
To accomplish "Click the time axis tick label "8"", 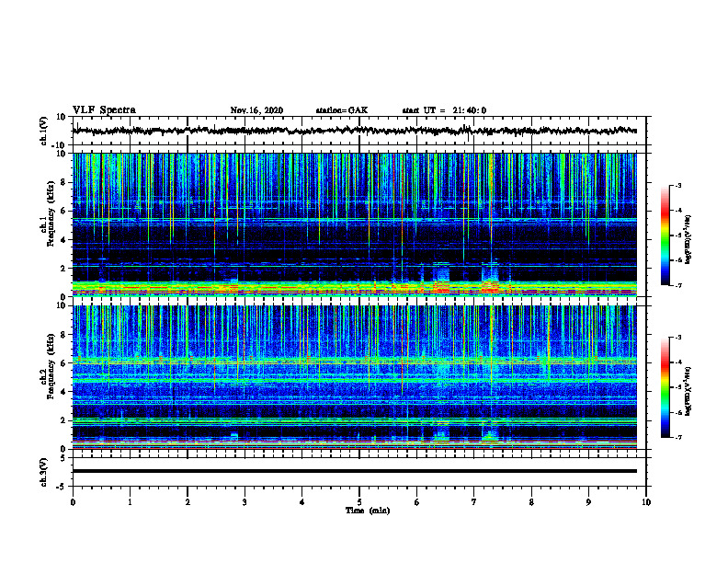I will point(531,502).
